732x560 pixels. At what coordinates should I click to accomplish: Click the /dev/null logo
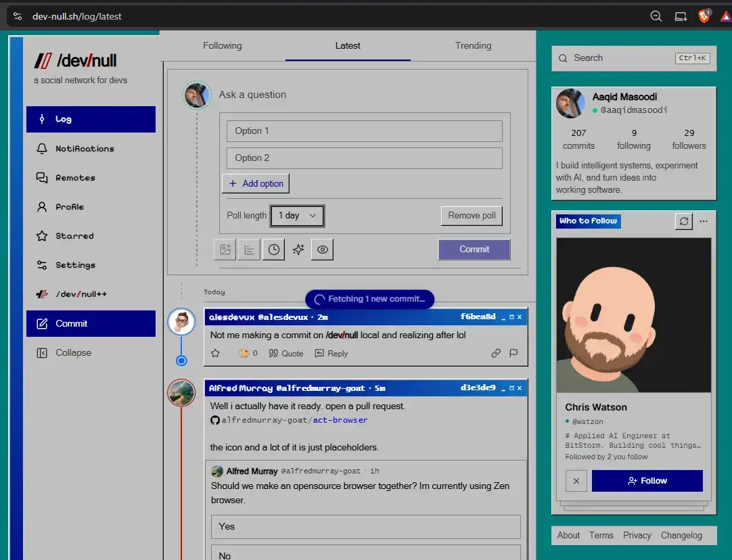(x=75, y=61)
